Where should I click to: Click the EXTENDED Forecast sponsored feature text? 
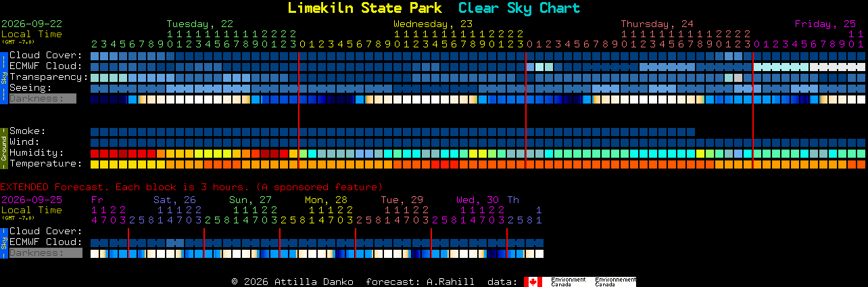click(191, 187)
